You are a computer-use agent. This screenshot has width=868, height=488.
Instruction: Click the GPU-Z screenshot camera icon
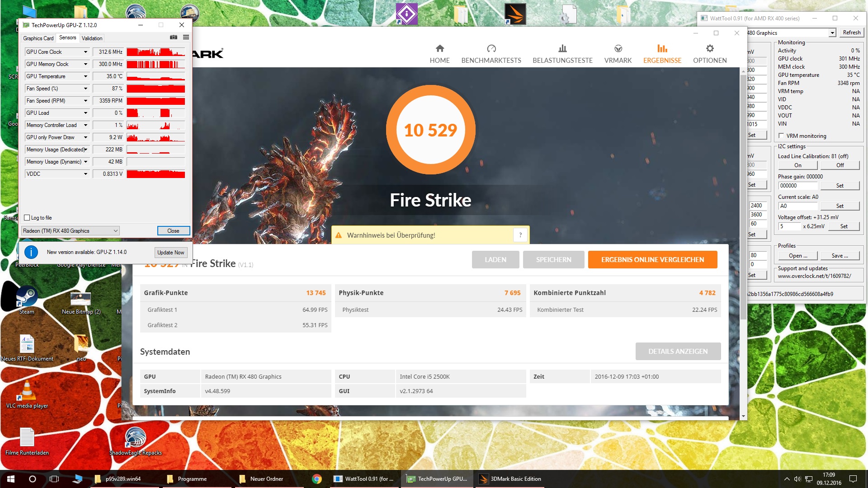[173, 38]
